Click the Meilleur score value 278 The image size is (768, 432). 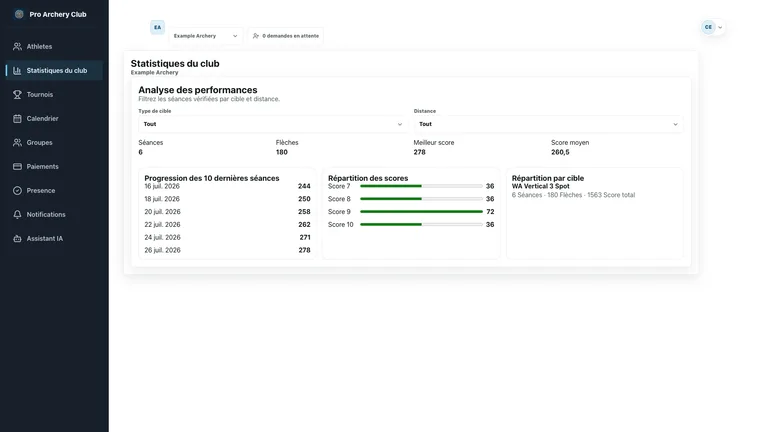[419, 152]
